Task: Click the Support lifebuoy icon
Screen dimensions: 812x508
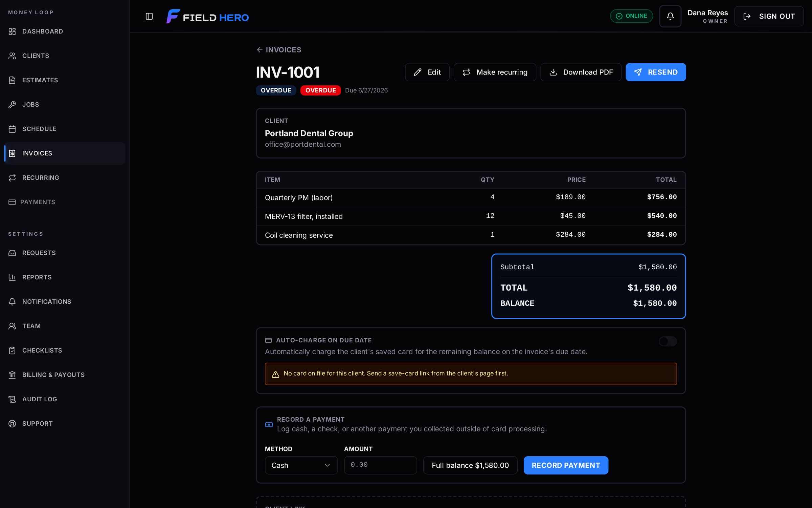Action: pyautogui.click(x=12, y=424)
